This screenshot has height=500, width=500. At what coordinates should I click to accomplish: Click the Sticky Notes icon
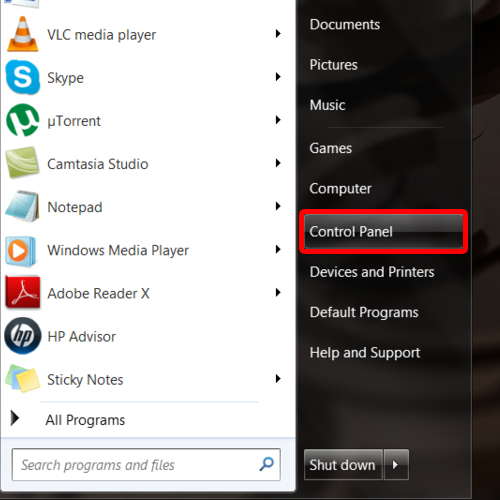pos(23,379)
